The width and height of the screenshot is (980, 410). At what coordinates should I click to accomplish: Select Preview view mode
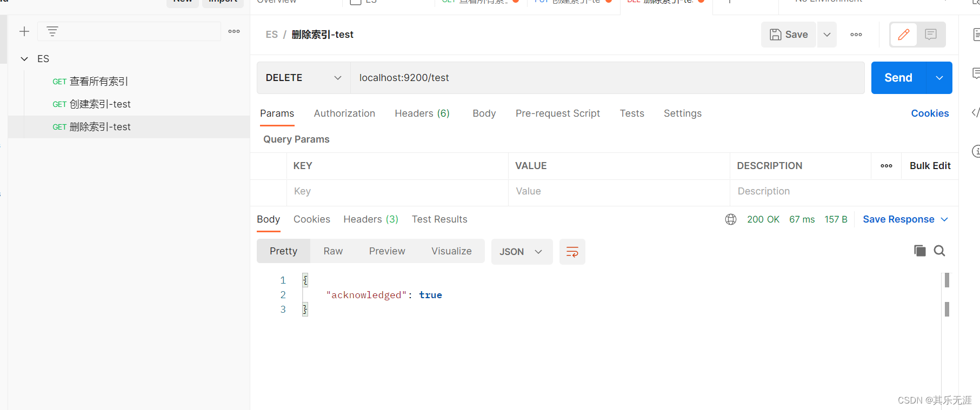point(387,251)
